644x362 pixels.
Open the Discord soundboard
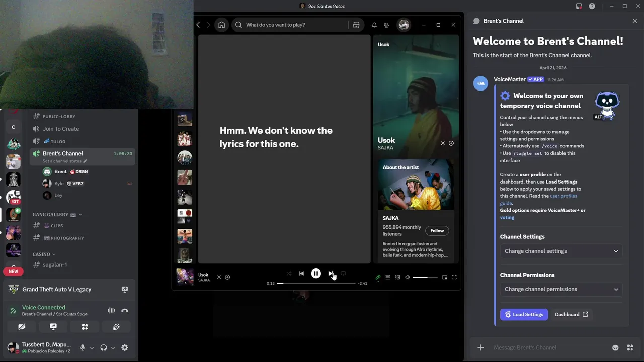click(x=116, y=327)
